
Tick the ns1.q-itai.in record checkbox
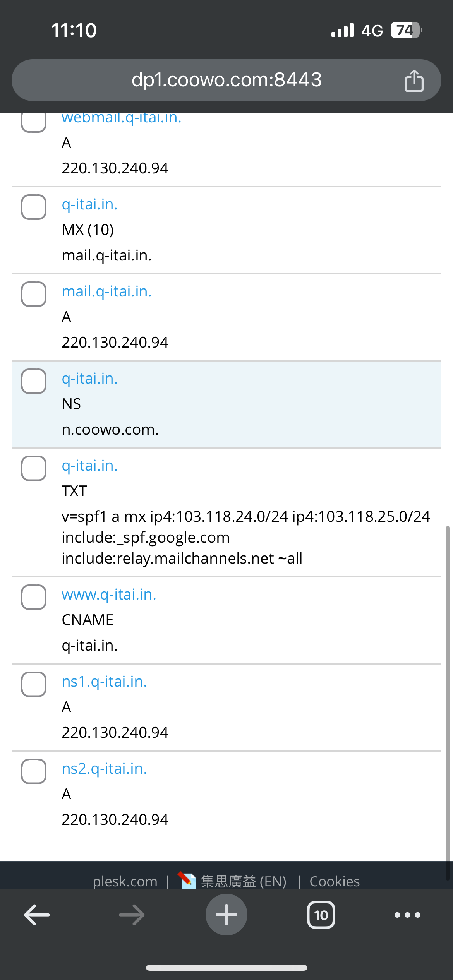tap(34, 684)
